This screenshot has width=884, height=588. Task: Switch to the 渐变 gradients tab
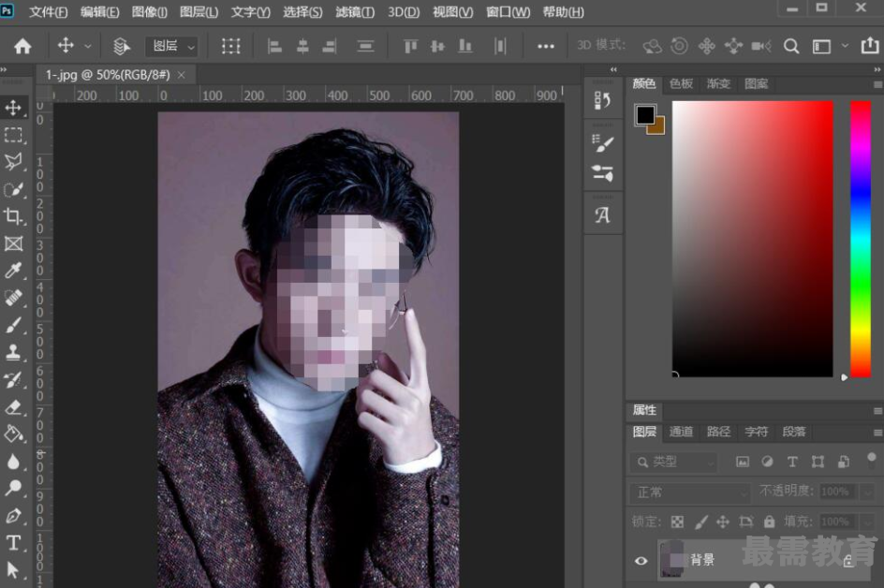719,84
